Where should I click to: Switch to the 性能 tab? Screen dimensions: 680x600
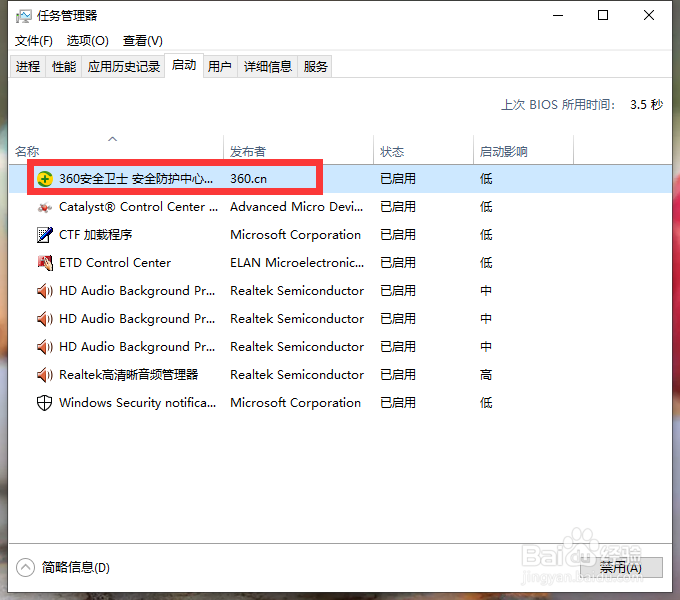click(64, 66)
